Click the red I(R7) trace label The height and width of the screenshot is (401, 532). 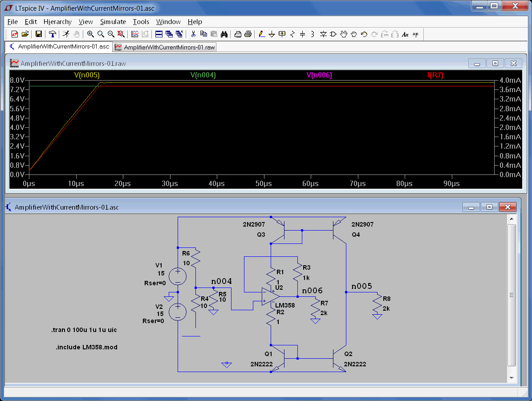tap(435, 75)
